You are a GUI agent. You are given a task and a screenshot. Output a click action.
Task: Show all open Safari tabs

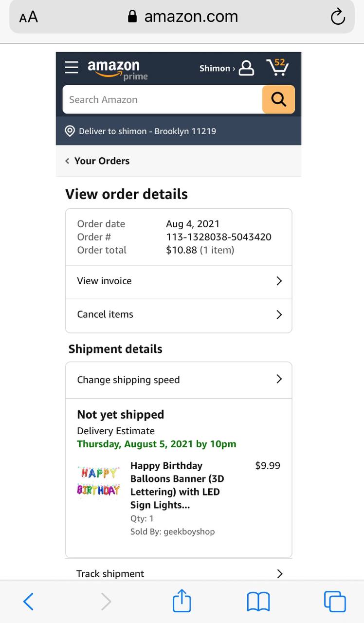tap(335, 601)
